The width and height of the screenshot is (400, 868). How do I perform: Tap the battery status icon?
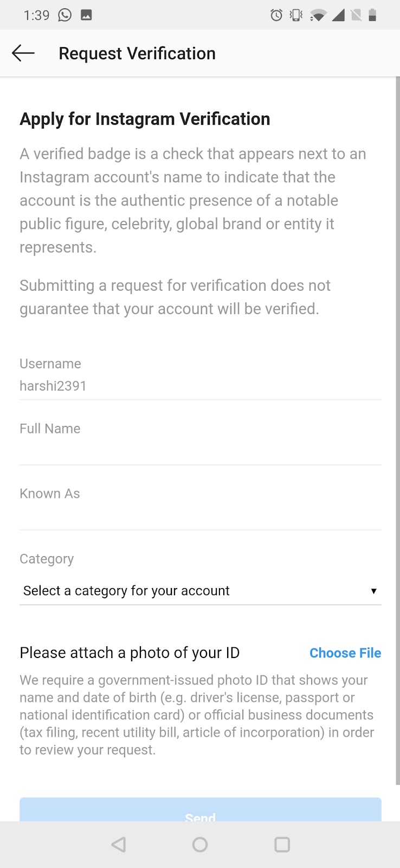(372, 15)
